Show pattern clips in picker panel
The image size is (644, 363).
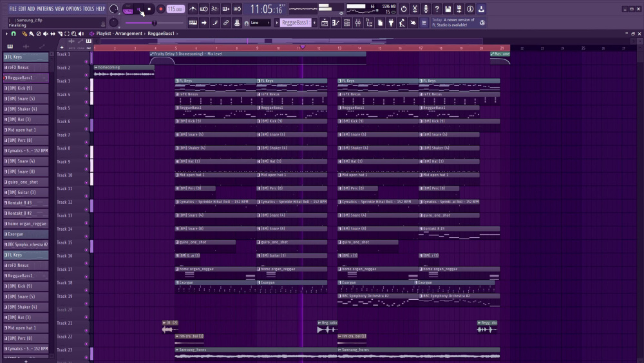[x=10, y=46]
